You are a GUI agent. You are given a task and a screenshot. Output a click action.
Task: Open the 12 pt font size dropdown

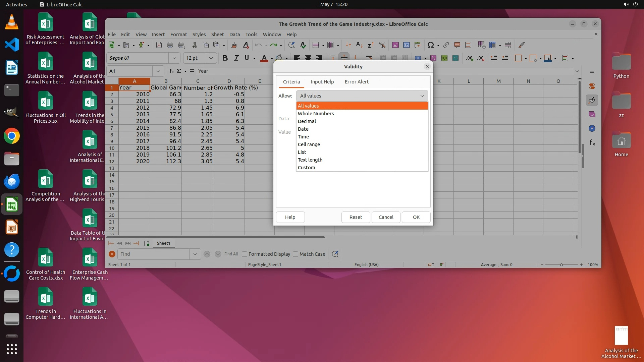click(x=211, y=58)
